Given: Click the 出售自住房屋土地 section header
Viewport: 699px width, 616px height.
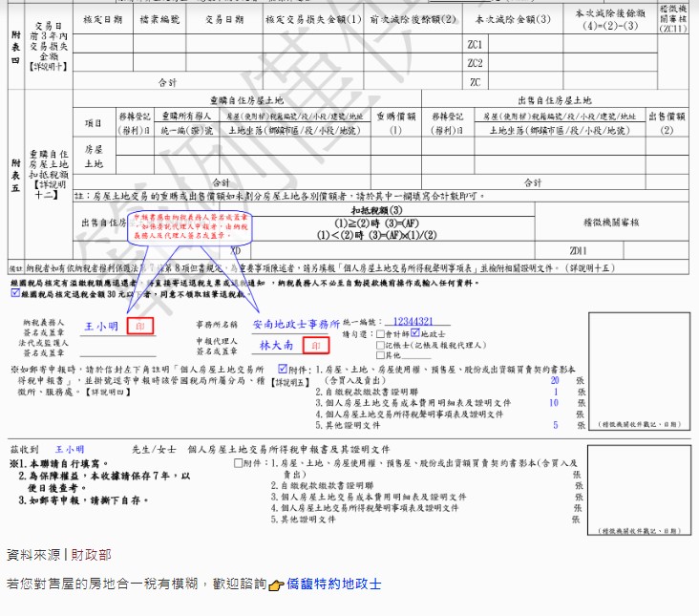Looking at the screenshot, I should pyautogui.click(x=555, y=100).
